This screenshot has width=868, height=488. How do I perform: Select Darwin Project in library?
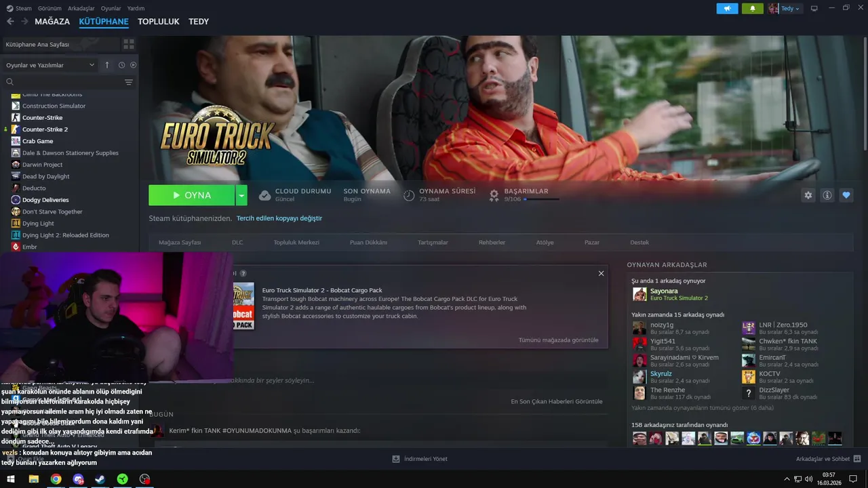click(x=42, y=165)
